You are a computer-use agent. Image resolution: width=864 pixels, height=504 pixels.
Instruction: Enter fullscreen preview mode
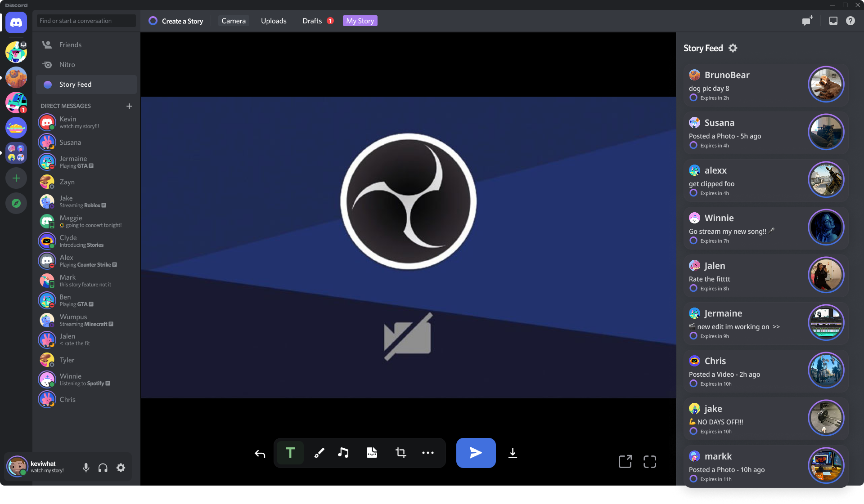click(x=649, y=461)
